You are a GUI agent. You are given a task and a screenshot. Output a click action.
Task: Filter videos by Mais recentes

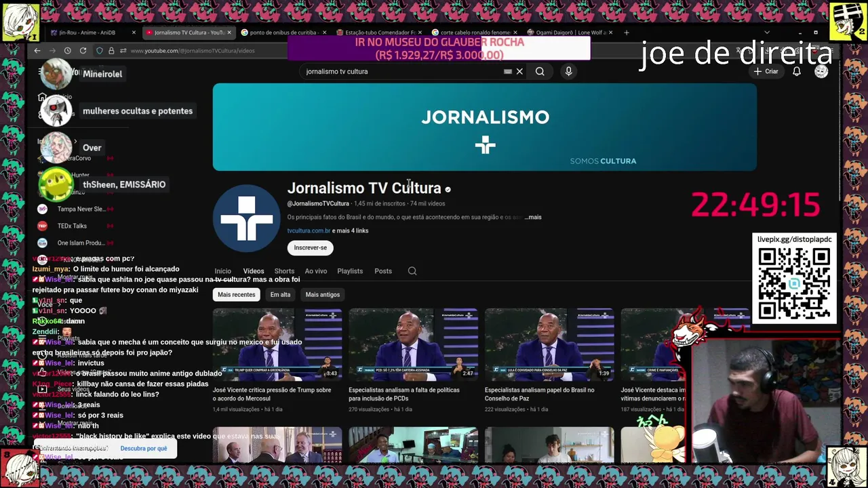click(237, 295)
